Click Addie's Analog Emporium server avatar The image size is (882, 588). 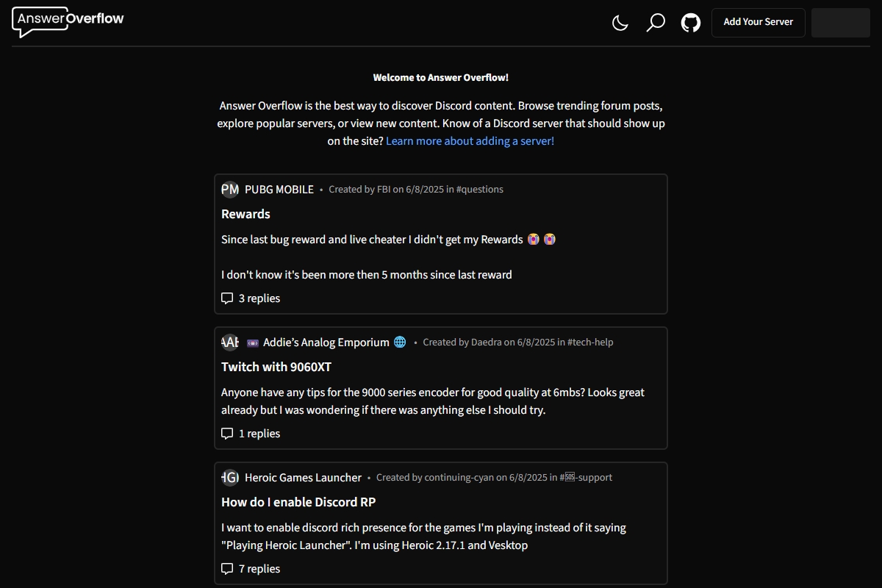pyautogui.click(x=230, y=343)
